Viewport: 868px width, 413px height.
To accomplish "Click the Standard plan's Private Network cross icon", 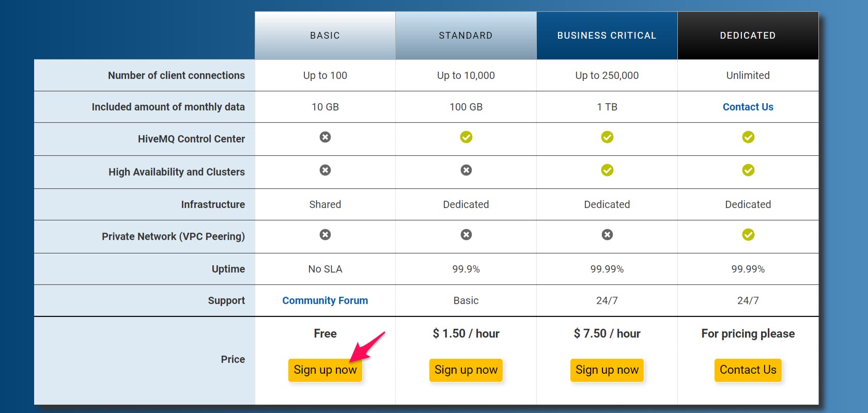I will [466, 235].
